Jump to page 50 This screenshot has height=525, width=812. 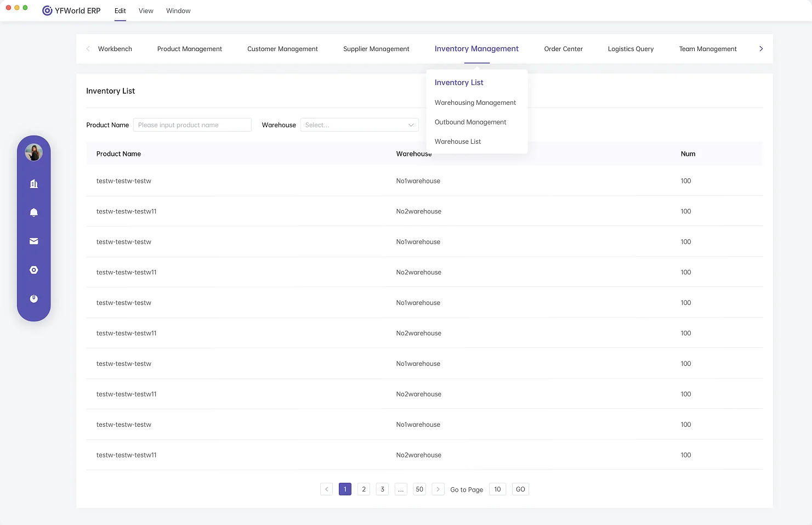pos(419,489)
